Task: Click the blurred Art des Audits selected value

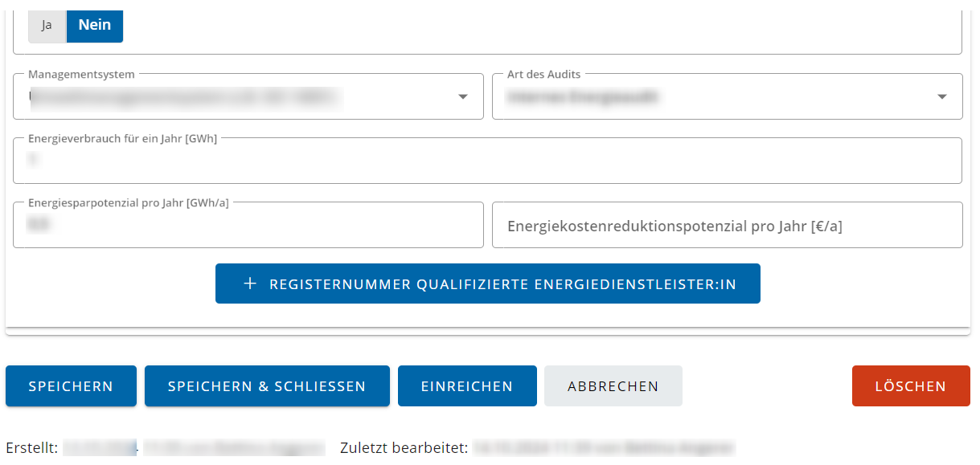Action: 584,97
